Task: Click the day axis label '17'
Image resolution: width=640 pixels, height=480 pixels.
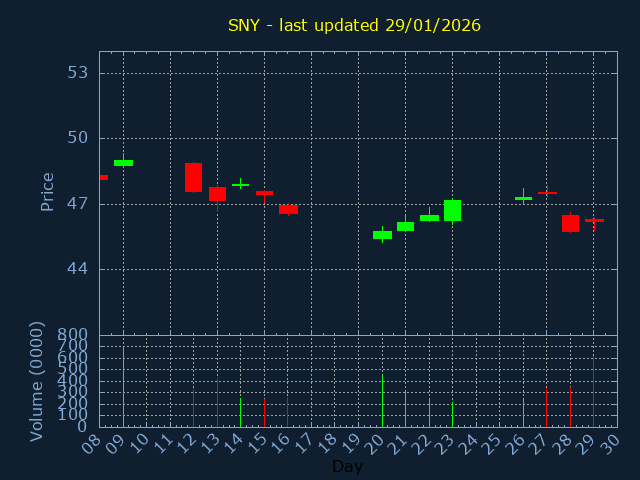Action: pyautogui.click(x=303, y=444)
